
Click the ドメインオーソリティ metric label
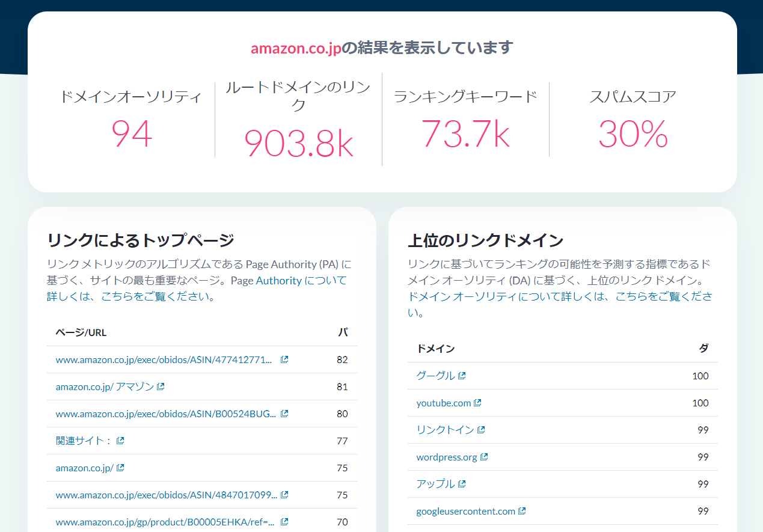[x=132, y=97]
